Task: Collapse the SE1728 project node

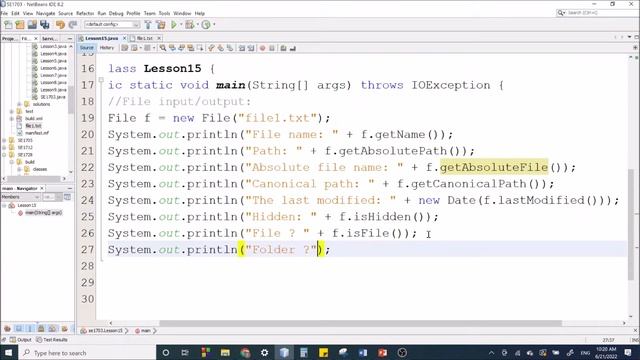Action: pyautogui.click(x=4, y=155)
